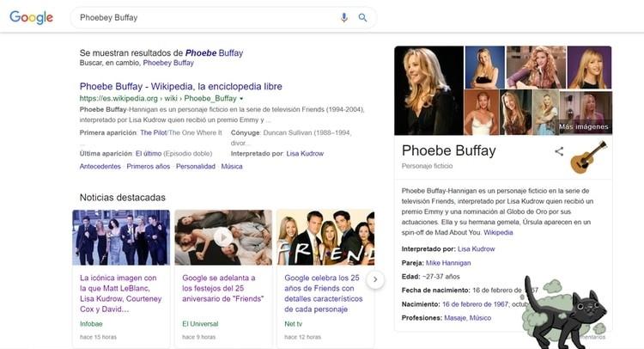The width and height of the screenshot is (644, 349).
Task: Open Phoebe image in white top
Action: coord(482,113)
